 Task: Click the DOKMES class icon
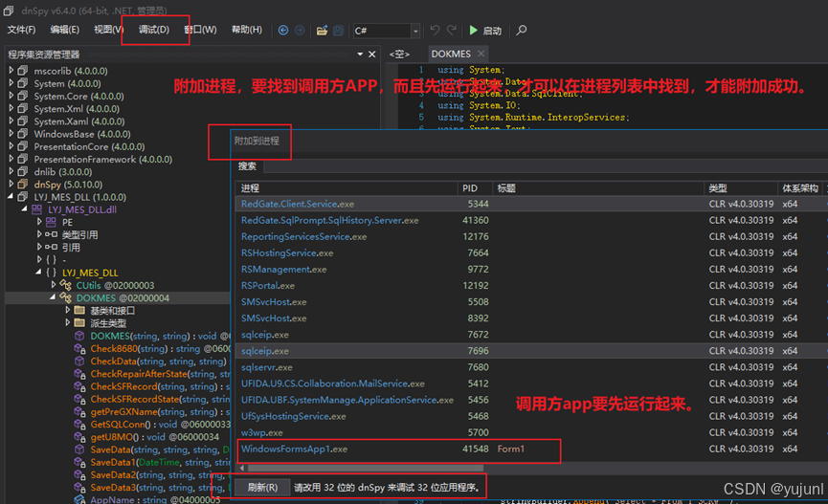pos(66,297)
